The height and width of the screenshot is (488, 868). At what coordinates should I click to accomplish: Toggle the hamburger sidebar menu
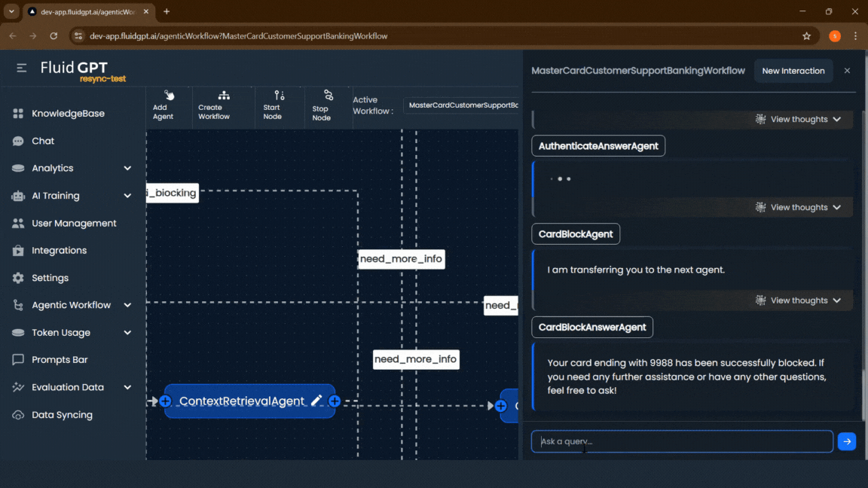pyautogui.click(x=22, y=68)
